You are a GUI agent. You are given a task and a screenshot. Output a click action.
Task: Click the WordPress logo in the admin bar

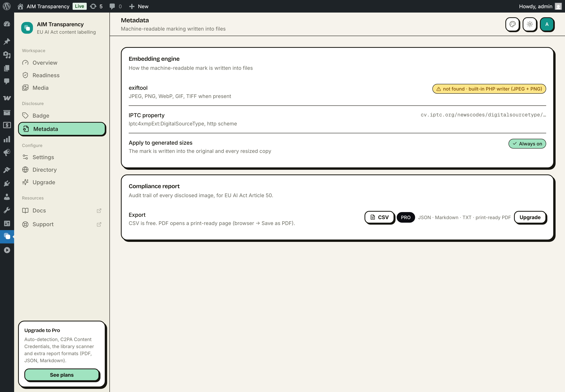click(7, 6)
